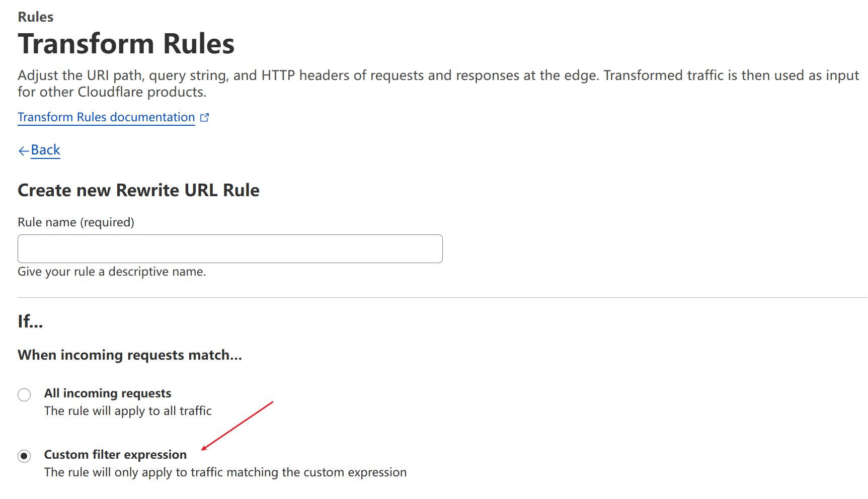Screen dimensions: 868x499
Task: Click the red annotation arrow
Action: (237, 426)
